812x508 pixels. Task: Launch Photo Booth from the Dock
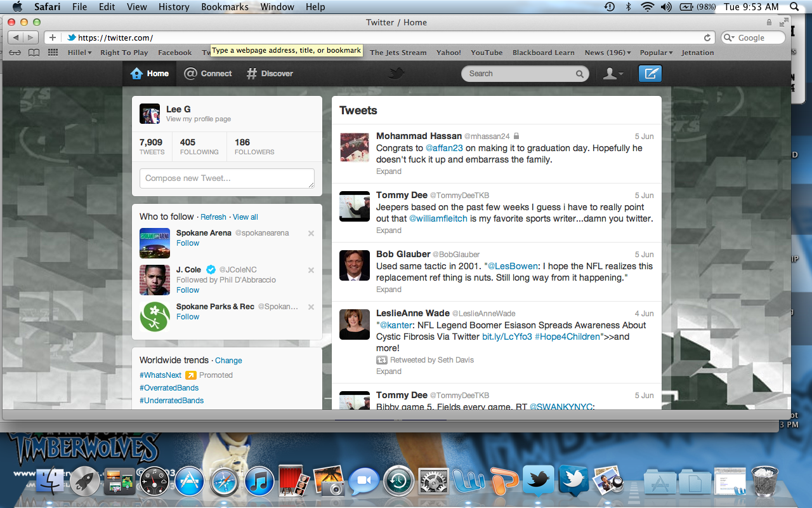coord(294,481)
